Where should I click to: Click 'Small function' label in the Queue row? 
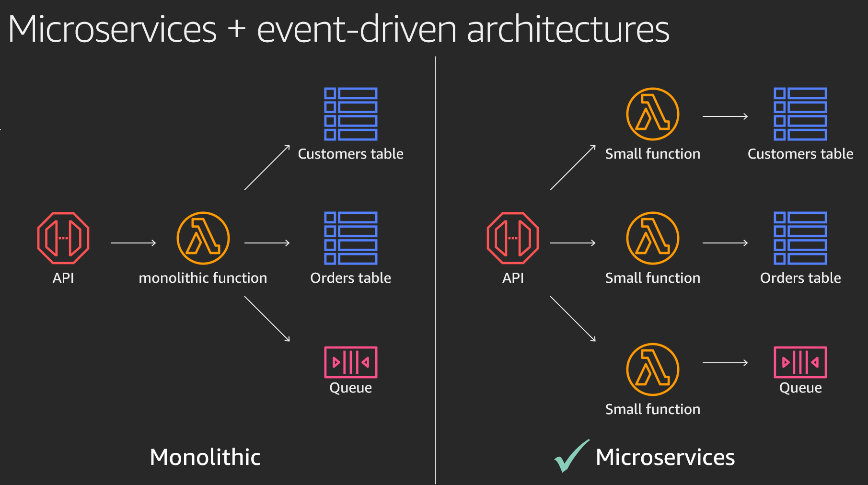653,409
